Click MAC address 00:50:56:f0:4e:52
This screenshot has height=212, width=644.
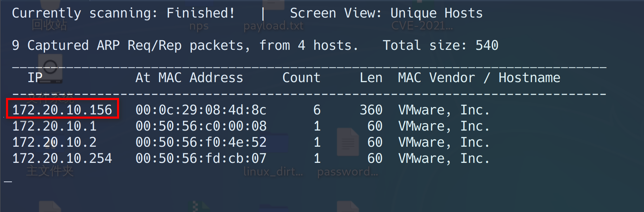[201, 142]
